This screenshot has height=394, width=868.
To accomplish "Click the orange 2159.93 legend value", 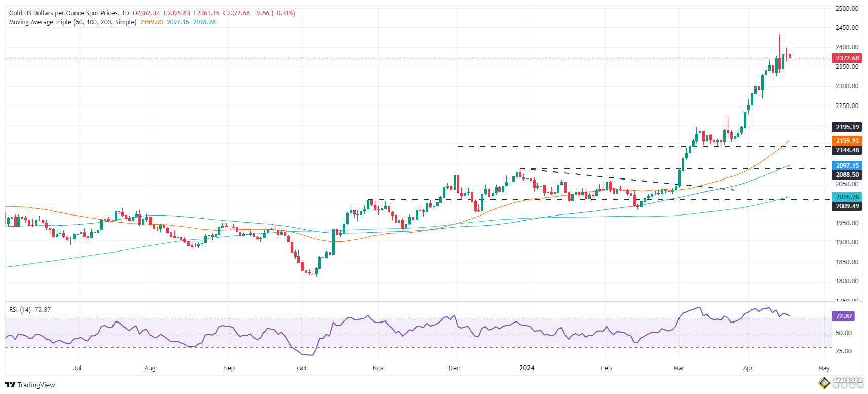I will point(152,22).
